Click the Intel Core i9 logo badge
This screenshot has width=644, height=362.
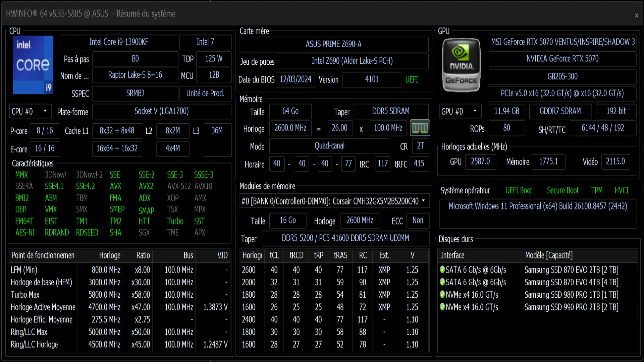tap(33, 65)
